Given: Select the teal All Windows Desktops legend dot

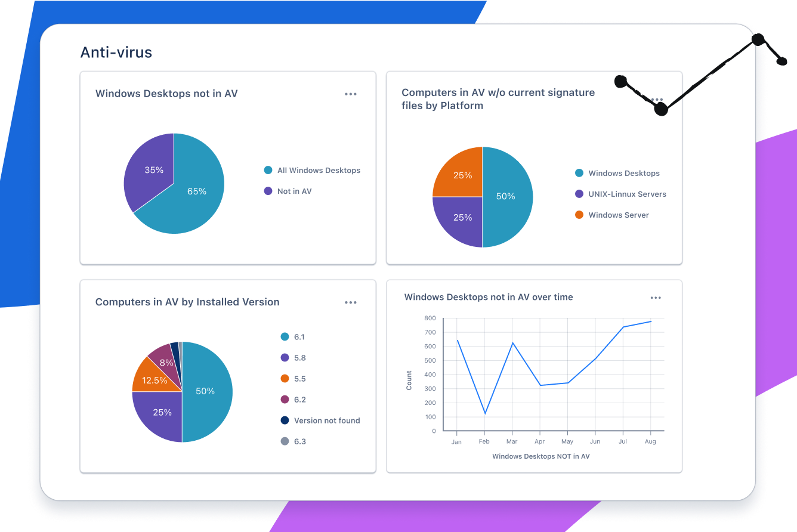Looking at the screenshot, I should (268, 170).
